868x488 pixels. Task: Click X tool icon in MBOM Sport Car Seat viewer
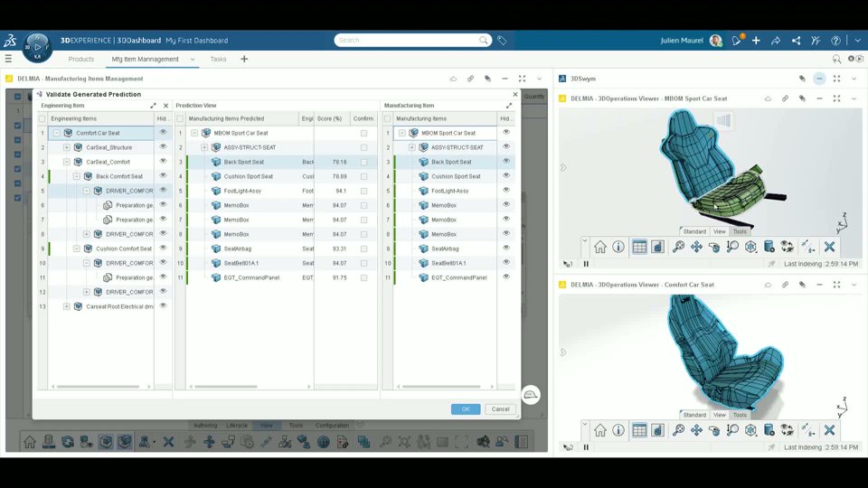(829, 247)
